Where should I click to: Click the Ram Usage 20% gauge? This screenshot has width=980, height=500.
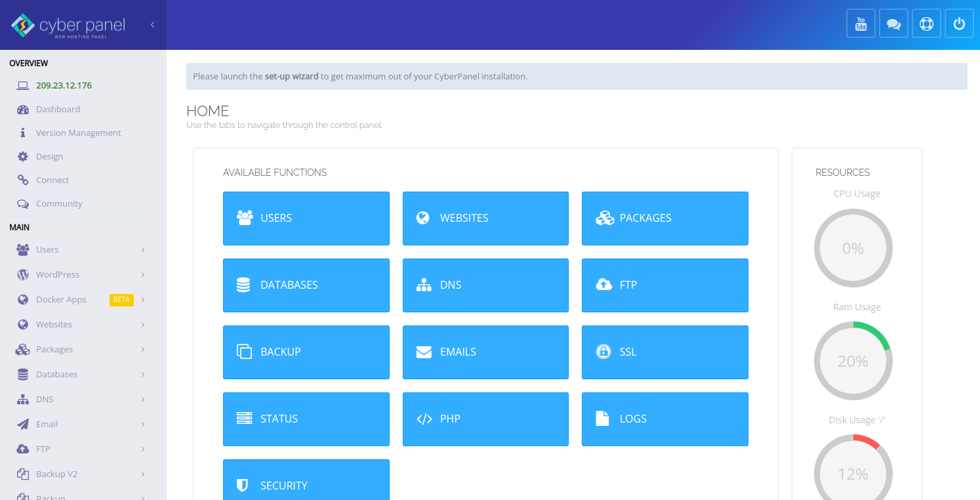[853, 361]
